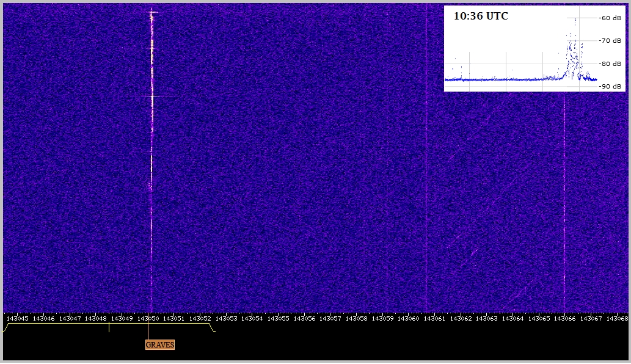
Task: Click the yellow filter passband left edge
Action: tap(5, 327)
